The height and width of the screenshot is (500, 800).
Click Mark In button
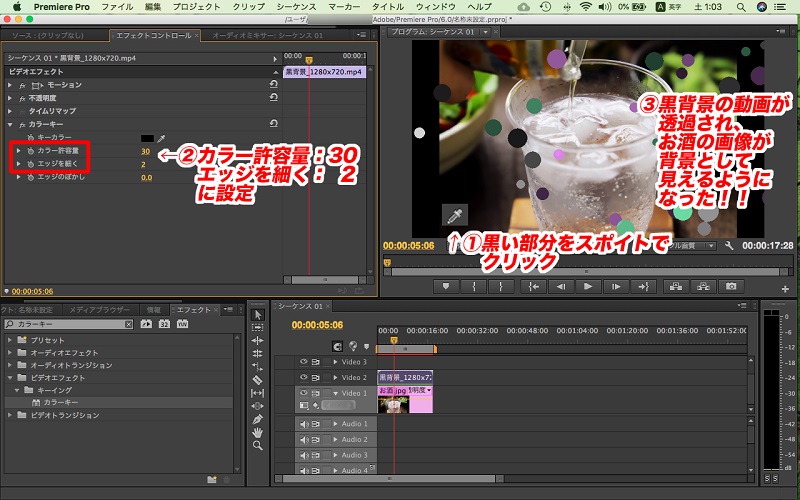click(x=473, y=287)
